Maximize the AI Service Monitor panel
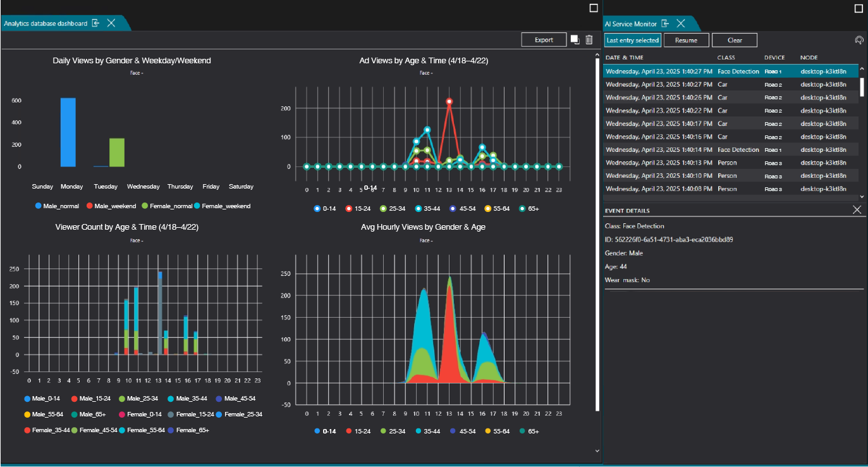 [859, 8]
